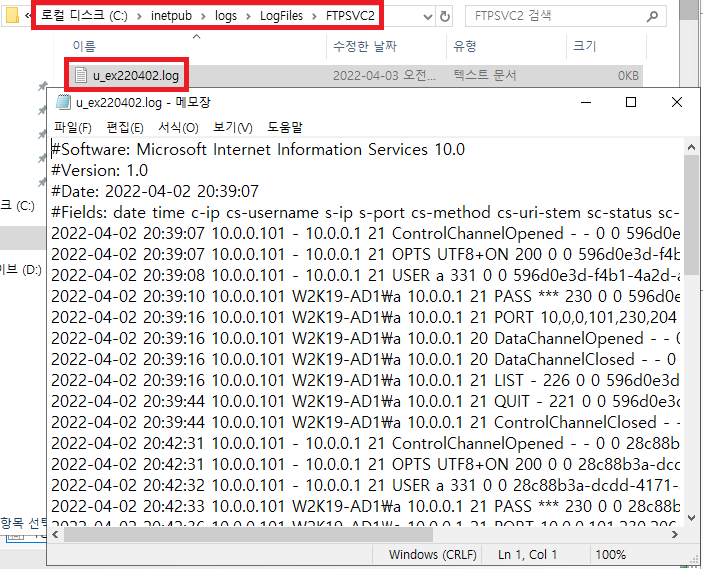This screenshot has height=569, width=703.
Task: Click the Explorer refresh button
Action: pos(445,17)
